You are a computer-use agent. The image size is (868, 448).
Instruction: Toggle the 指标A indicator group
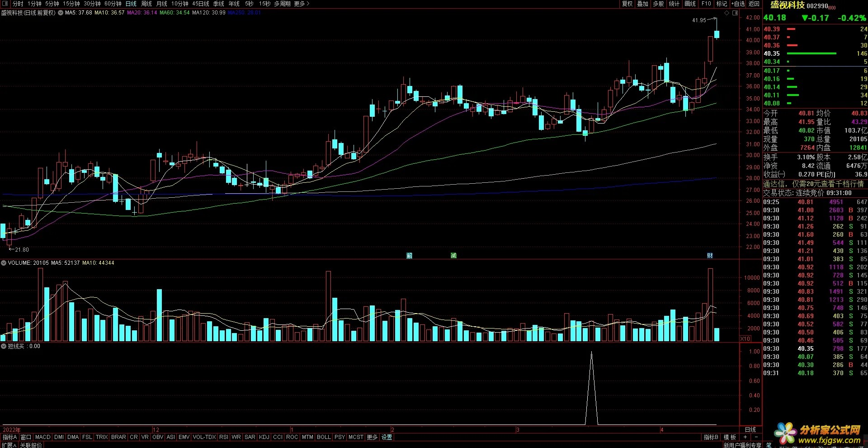[9, 437]
